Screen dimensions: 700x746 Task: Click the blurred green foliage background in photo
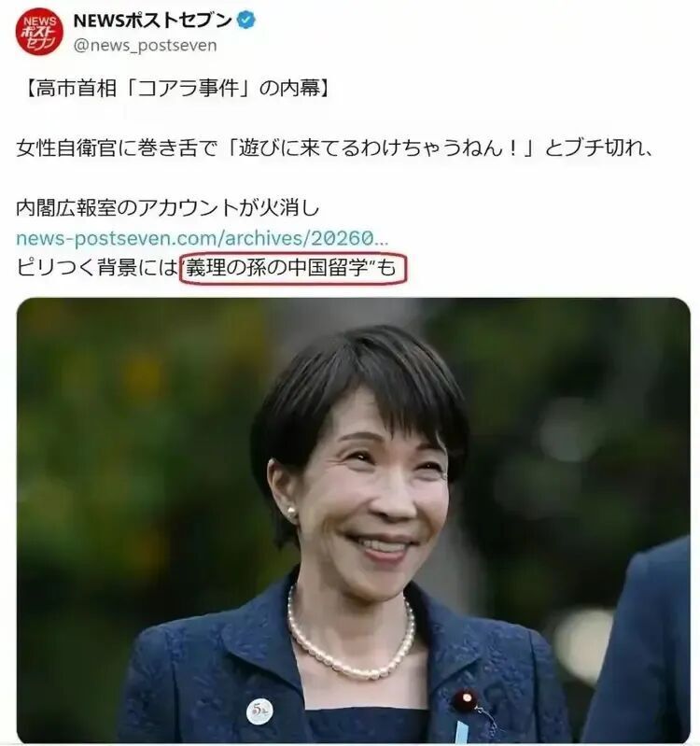point(119,429)
